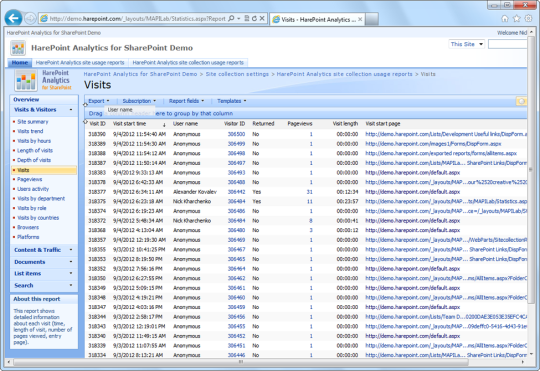
Task: Open the browser Home icon
Action: [x=505, y=19]
